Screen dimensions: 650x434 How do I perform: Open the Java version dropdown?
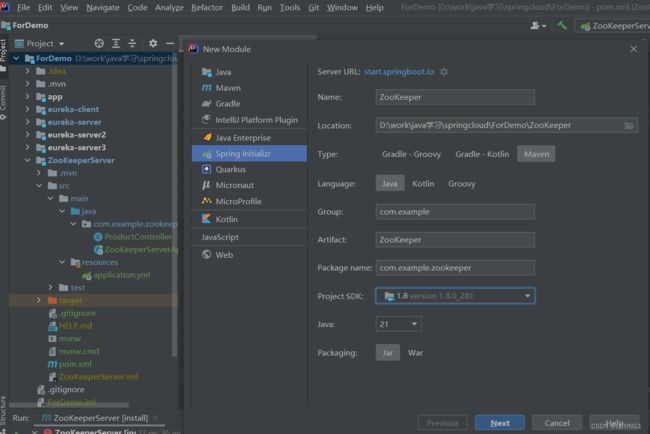tap(398, 324)
